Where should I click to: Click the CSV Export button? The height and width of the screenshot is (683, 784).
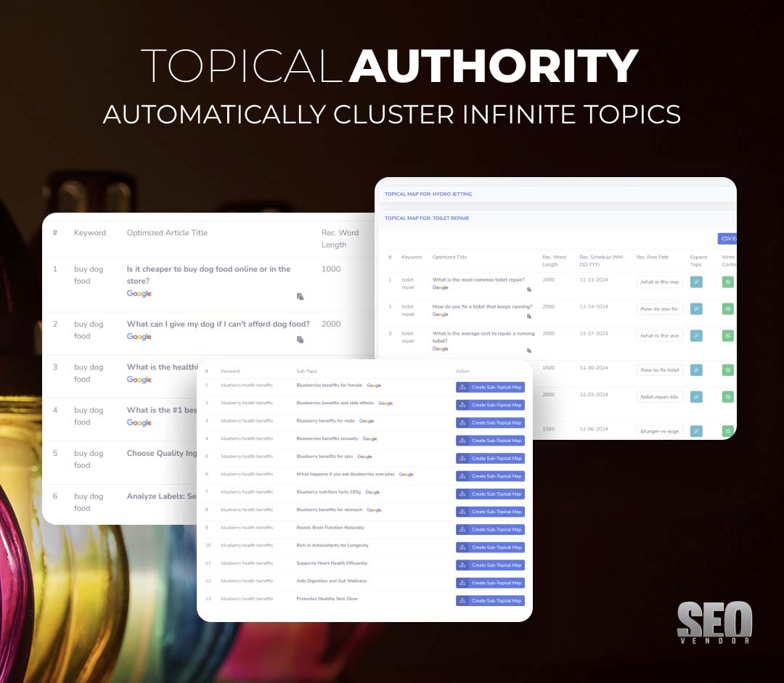click(x=728, y=238)
